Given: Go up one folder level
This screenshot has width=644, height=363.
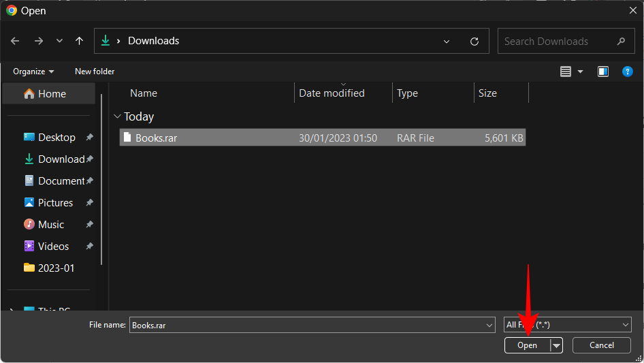Looking at the screenshot, I should (80, 41).
